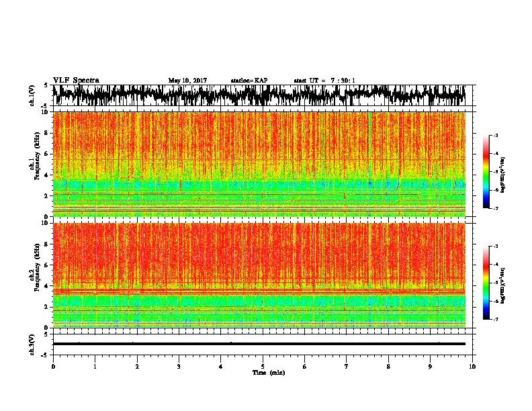This screenshot has width=532, height=411.
Task: Click the ch.3 flat black trace
Action: tap(259, 344)
